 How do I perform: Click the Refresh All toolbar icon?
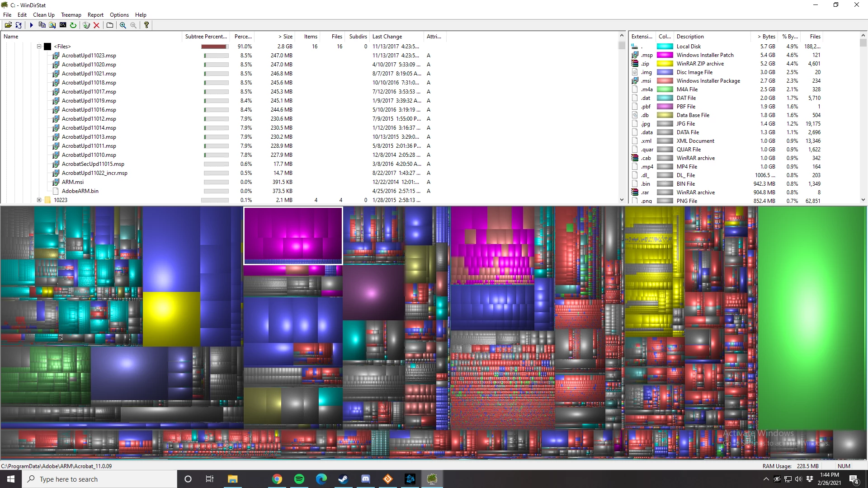pos(19,25)
